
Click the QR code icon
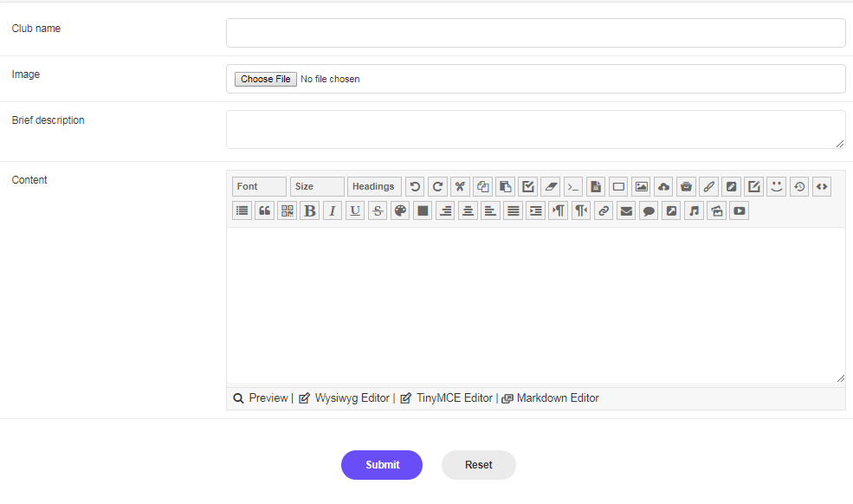[x=288, y=210]
